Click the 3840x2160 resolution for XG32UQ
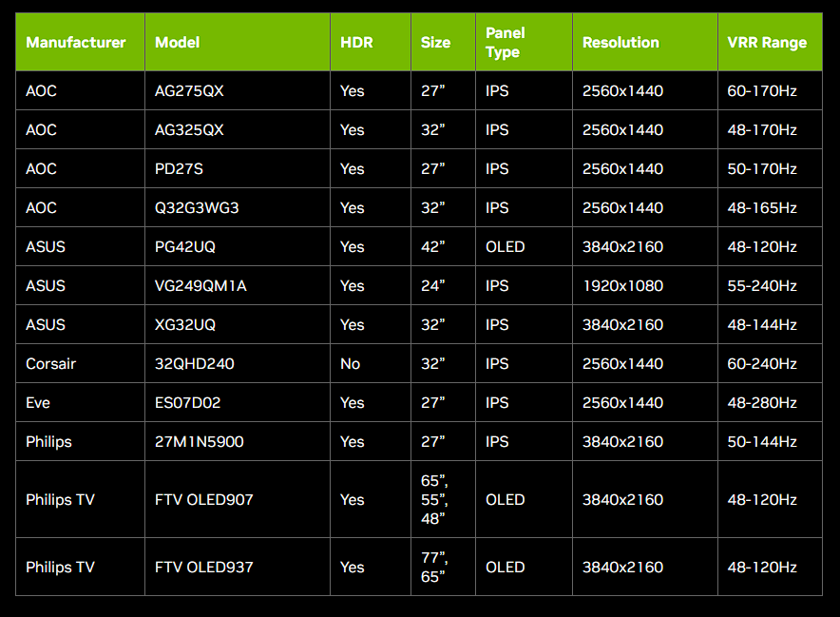 (645, 325)
